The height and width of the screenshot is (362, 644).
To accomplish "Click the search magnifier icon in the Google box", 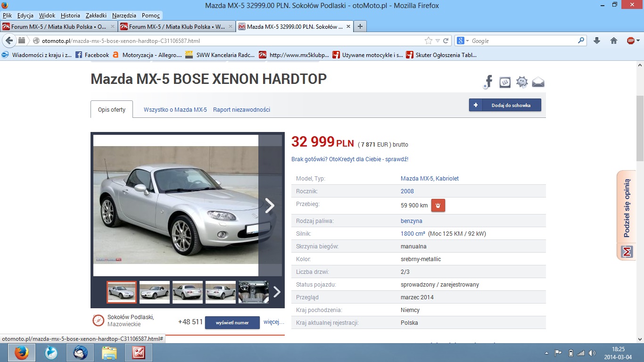I will coord(581,41).
